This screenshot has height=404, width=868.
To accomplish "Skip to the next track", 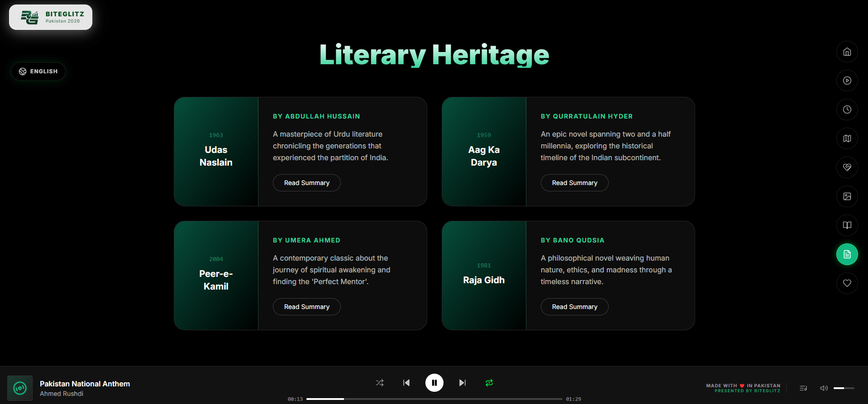I will (x=463, y=383).
